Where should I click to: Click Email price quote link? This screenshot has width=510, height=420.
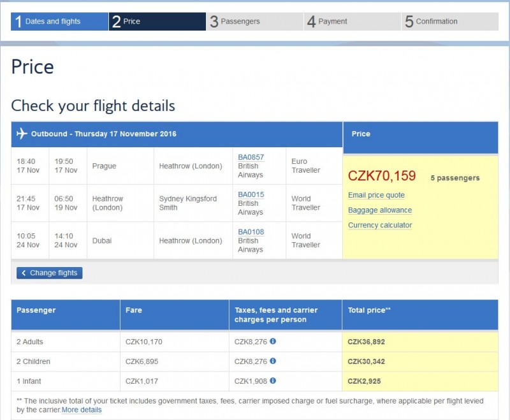pos(376,195)
